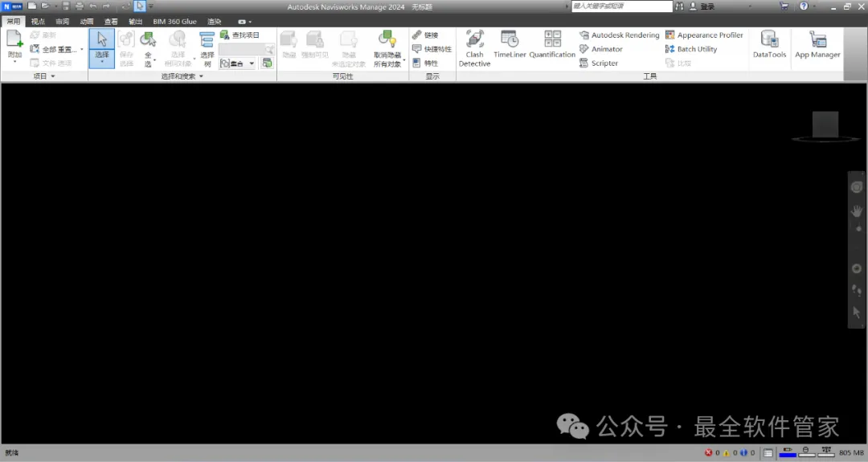868x462 pixels.
Task: Click 全部重置 (Reset All) button
Action: click(x=55, y=49)
